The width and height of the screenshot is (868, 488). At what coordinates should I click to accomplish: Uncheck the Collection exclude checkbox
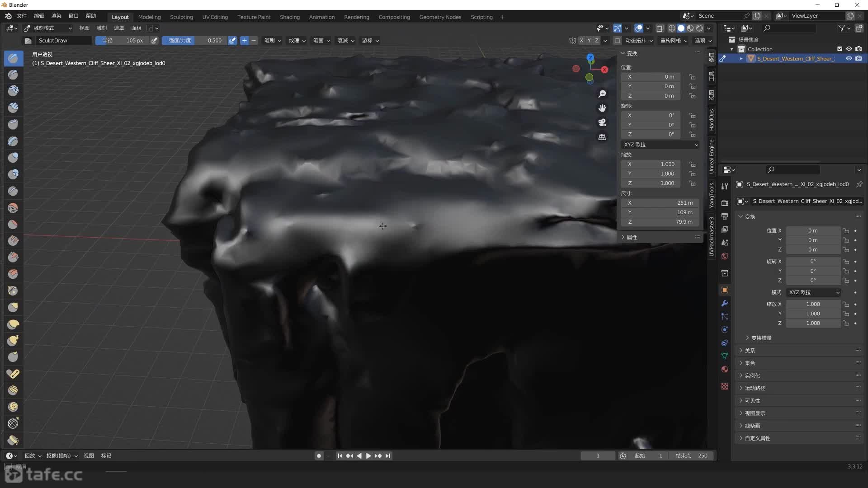click(x=840, y=49)
